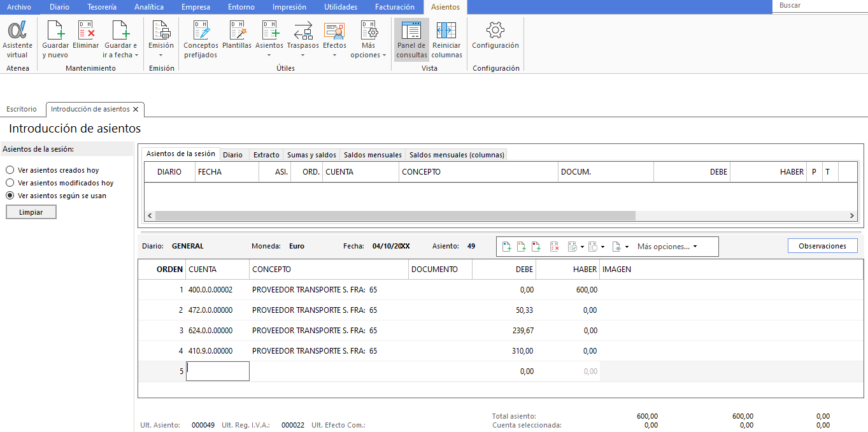
Task: Click the copy entry icon in mini toolbar
Action: 593,247
